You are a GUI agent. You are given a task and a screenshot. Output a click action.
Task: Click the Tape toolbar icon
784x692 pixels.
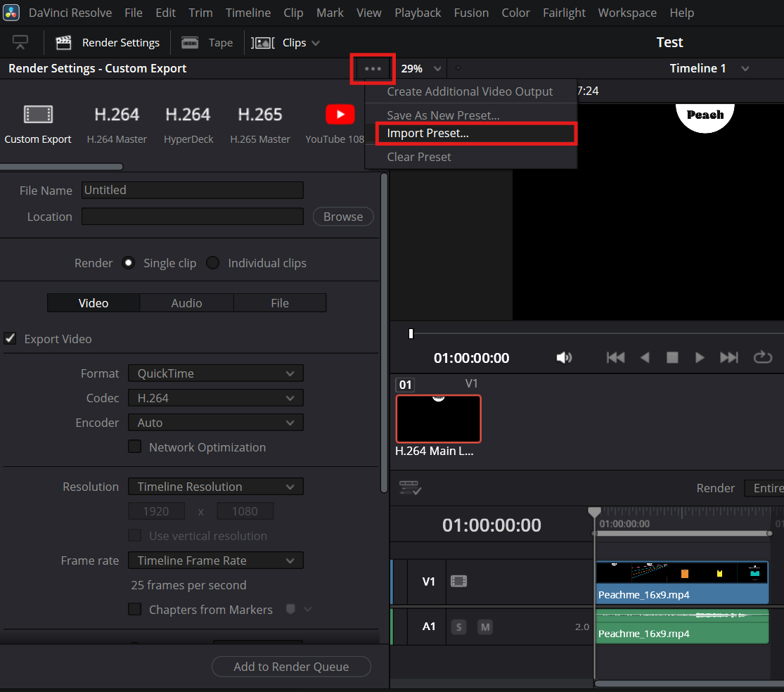pyautogui.click(x=190, y=43)
